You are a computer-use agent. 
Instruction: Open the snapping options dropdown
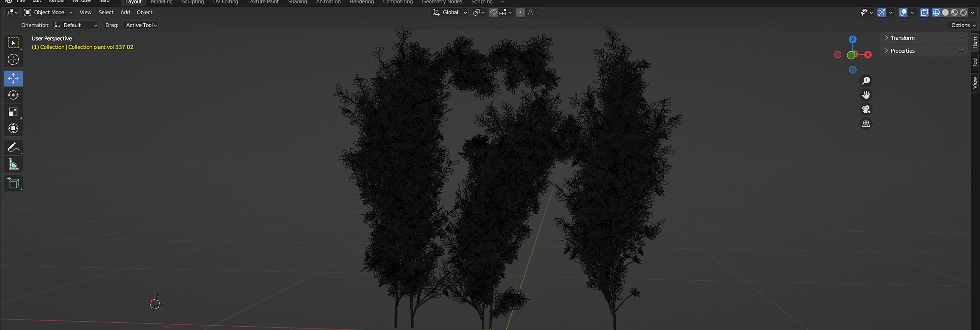(506, 13)
